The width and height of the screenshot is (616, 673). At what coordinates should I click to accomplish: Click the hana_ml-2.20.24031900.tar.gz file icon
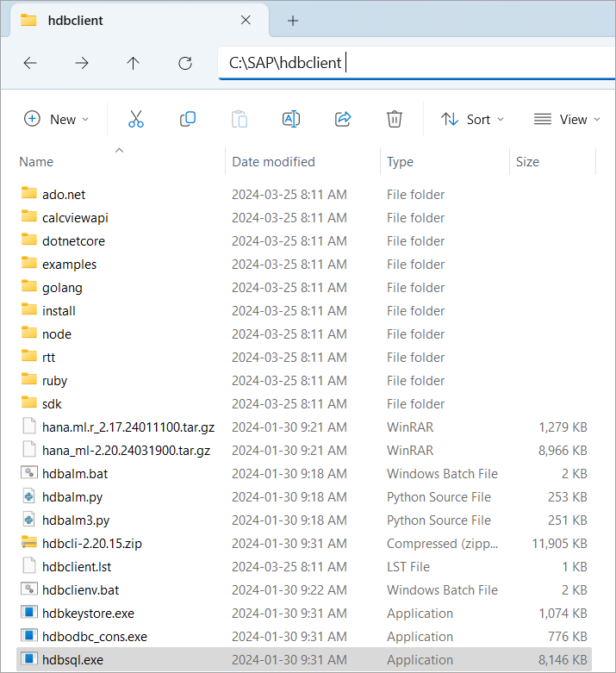[x=28, y=449]
